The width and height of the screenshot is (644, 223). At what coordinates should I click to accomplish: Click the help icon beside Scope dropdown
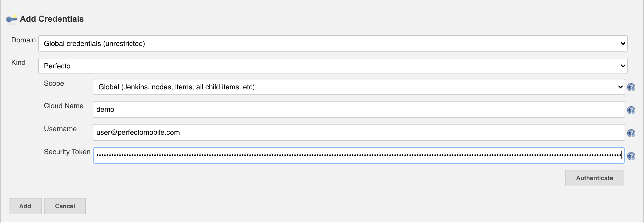click(631, 87)
